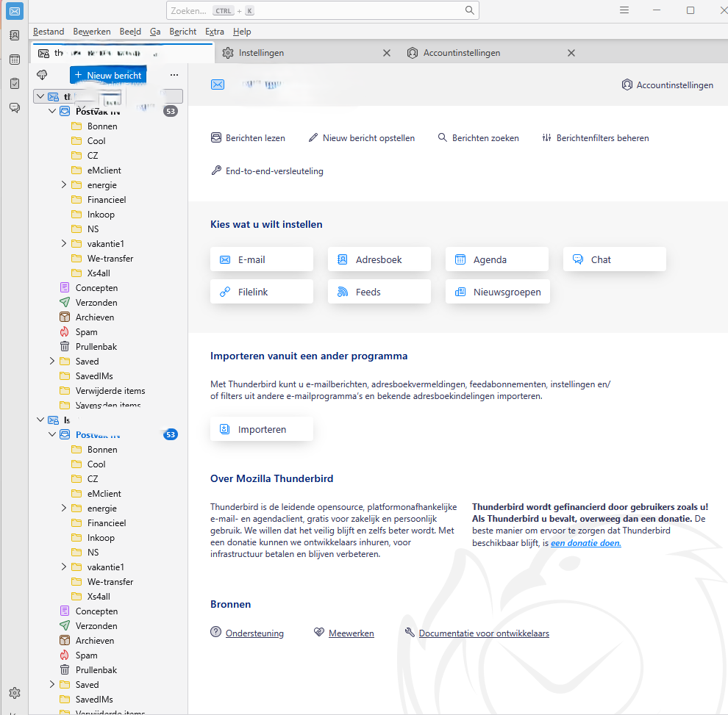Click Berichten zoeken
This screenshot has height=715, width=728.
(478, 138)
